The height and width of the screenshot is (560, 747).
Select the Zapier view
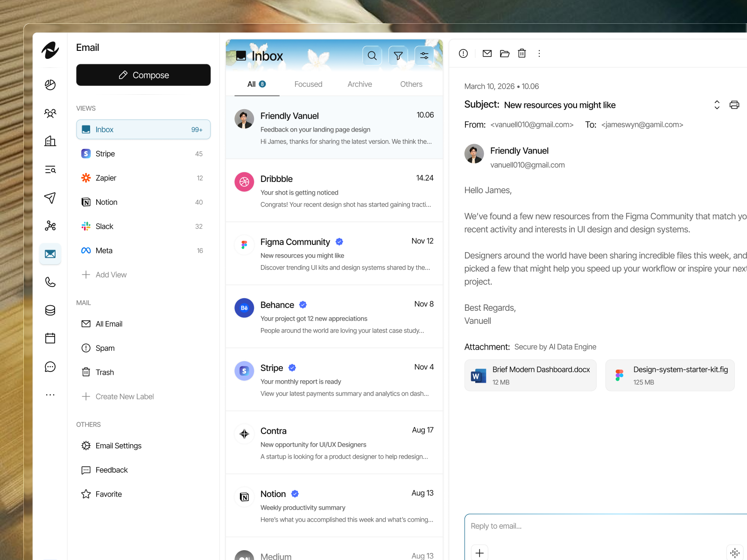pos(143,178)
